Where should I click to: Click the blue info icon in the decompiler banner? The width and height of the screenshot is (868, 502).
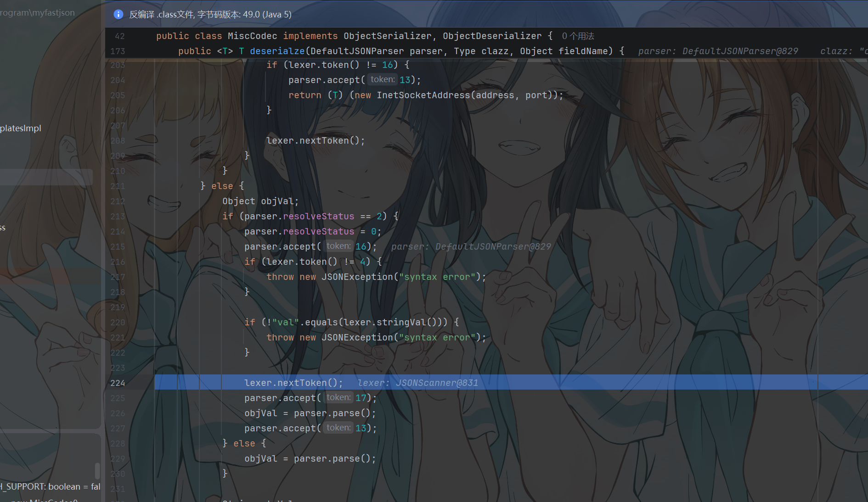[x=118, y=14]
